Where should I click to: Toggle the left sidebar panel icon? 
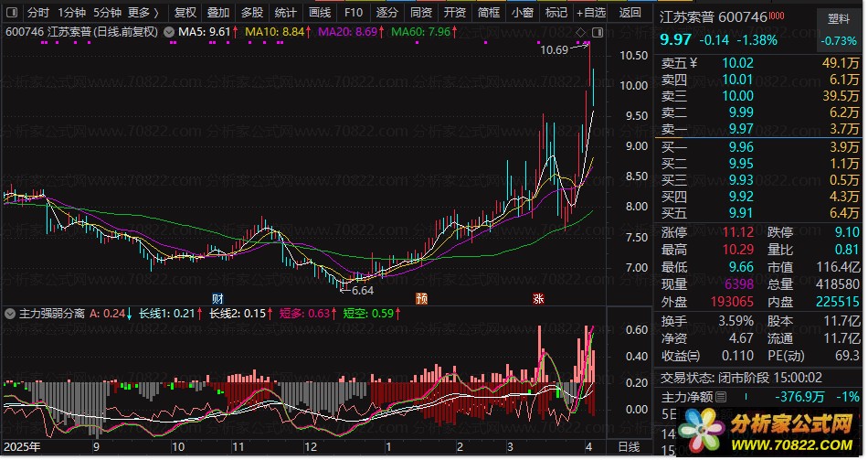(x=11, y=12)
